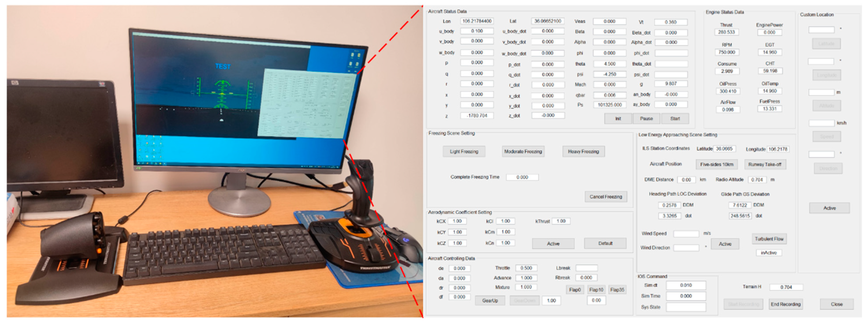Viewport: 868px width, 326px height.
Task: Click the Complete Freezing Time field
Action: (522, 177)
